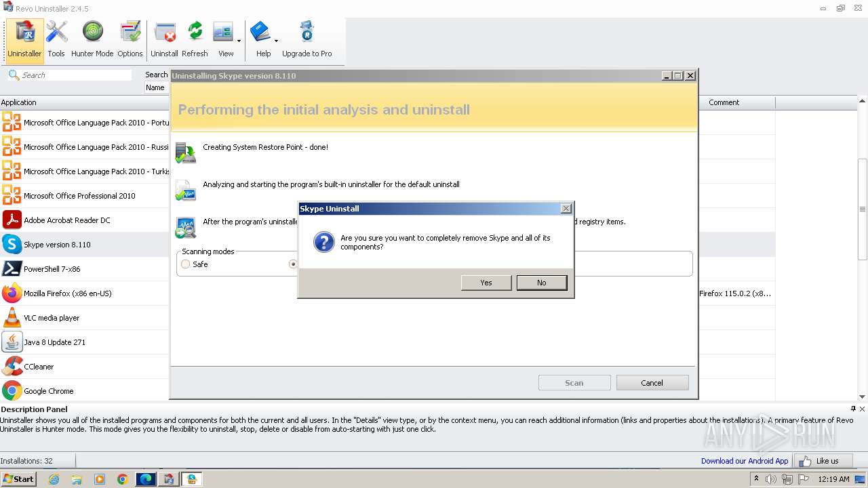This screenshot has height=488, width=868.
Task: Click the 12:19 AM clock
Action: [833, 479]
